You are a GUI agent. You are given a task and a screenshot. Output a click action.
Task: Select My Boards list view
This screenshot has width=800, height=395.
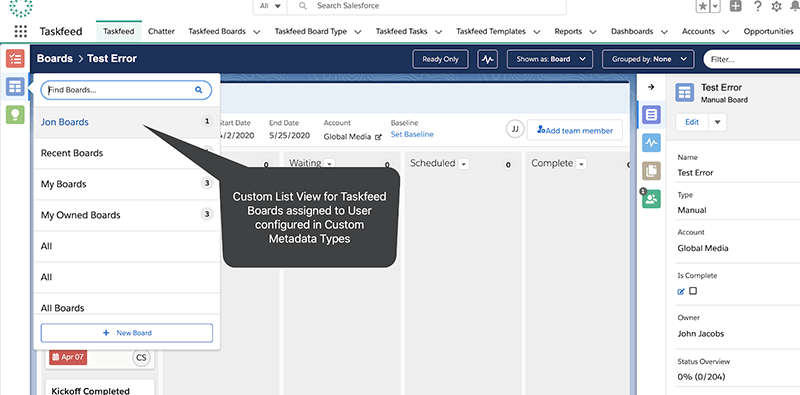point(127,184)
